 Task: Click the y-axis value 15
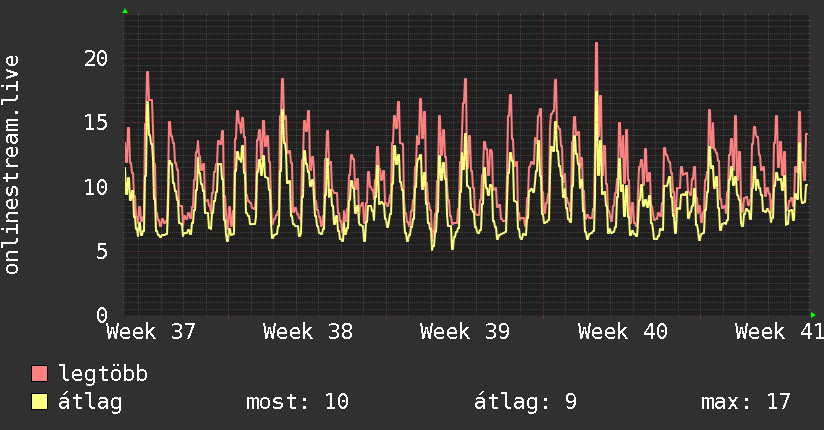pos(96,122)
